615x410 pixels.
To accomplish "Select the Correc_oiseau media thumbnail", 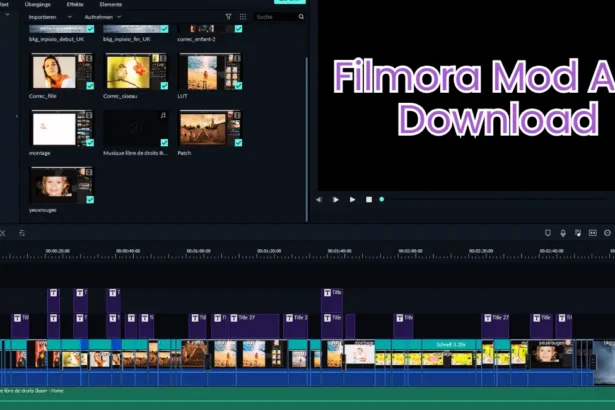I will (x=136, y=71).
